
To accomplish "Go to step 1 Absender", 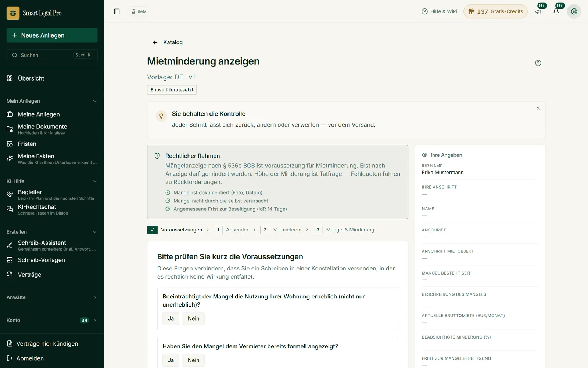I will pyautogui.click(x=231, y=230).
